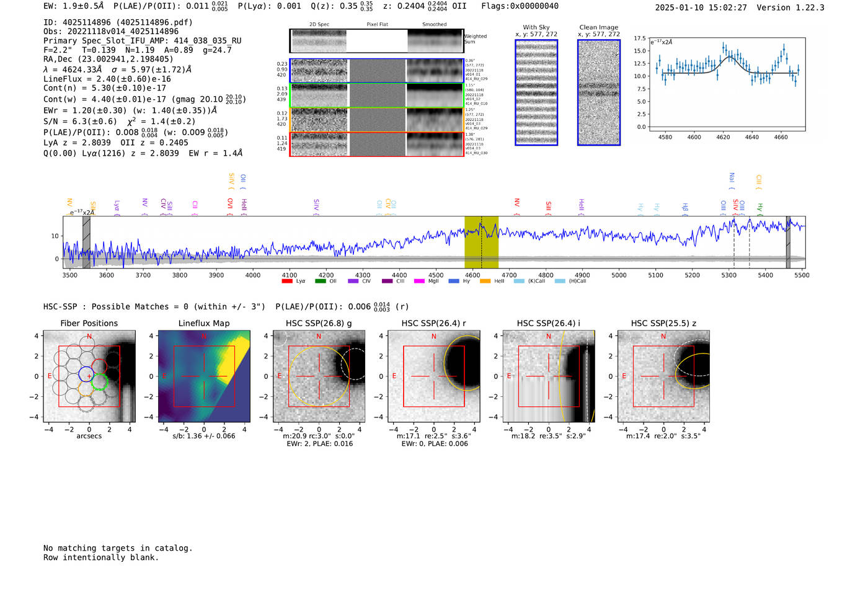Screen dimensions: 868x591
Task: Open the HSC SSP(26.4) i image
Action: [548, 376]
